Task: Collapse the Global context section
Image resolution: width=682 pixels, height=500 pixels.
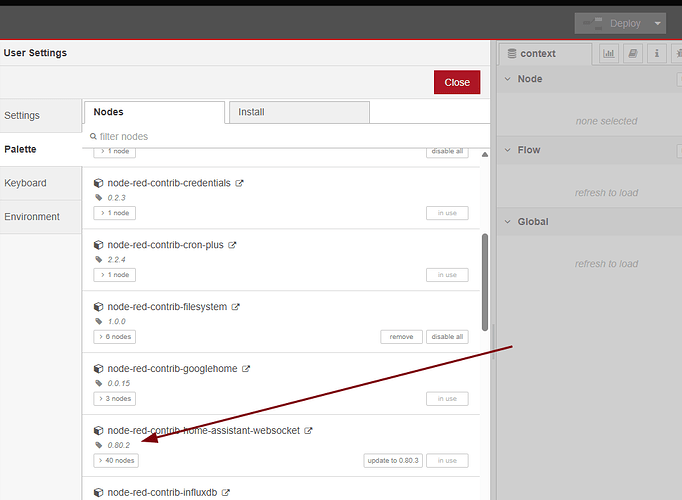Action: click(508, 222)
